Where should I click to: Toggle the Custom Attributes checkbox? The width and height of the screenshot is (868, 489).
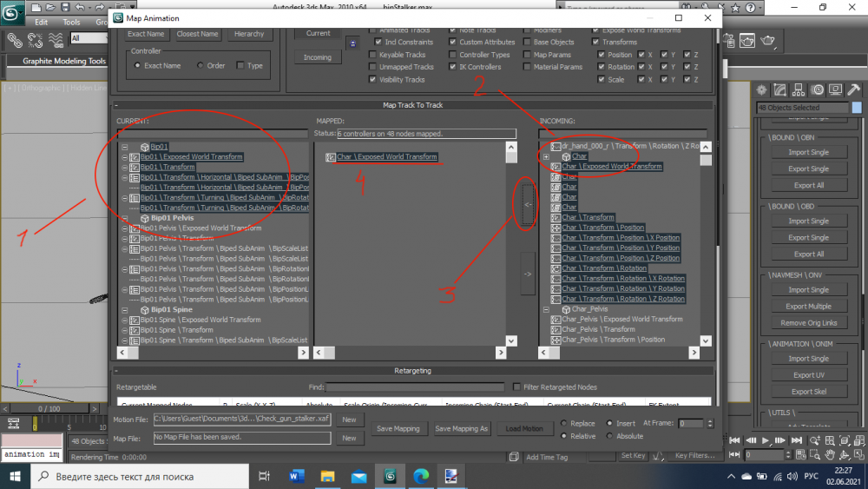coord(453,42)
